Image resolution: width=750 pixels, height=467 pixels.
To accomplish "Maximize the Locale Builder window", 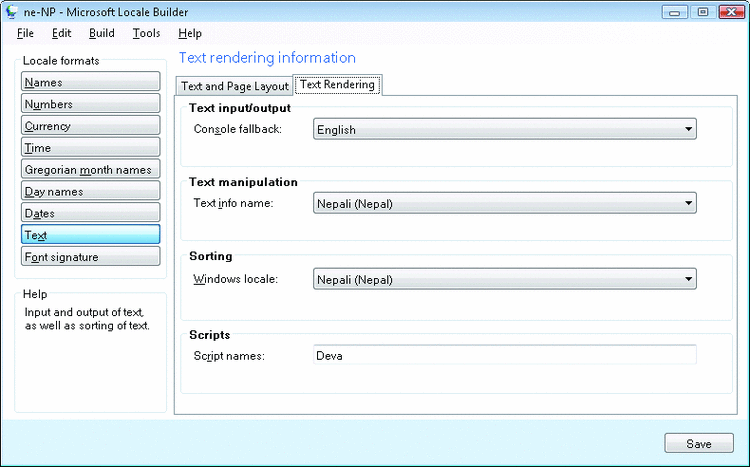I will point(703,11).
